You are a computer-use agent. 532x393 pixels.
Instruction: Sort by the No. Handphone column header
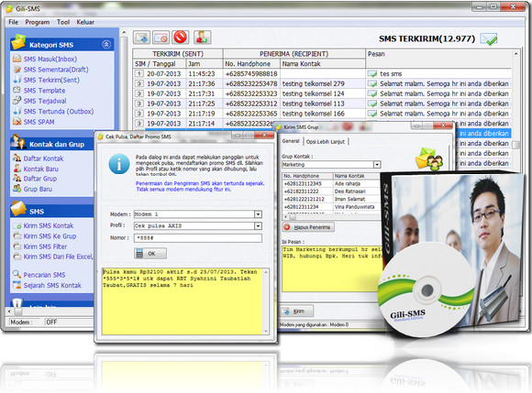click(x=251, y=64)
